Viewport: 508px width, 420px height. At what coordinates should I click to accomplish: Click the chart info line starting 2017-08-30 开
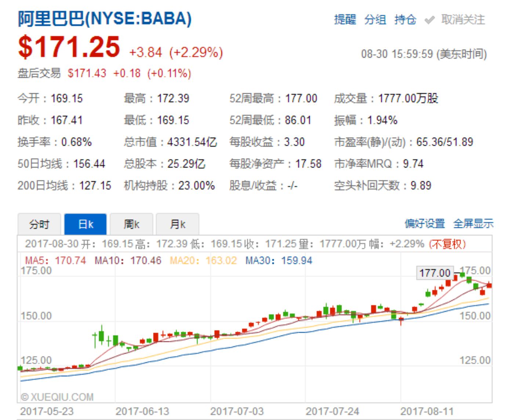[245, 244]
